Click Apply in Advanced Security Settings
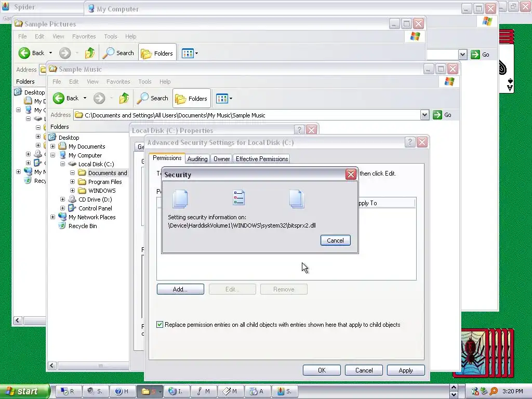This screenshot has width=532, height=399. click(406, 370)
